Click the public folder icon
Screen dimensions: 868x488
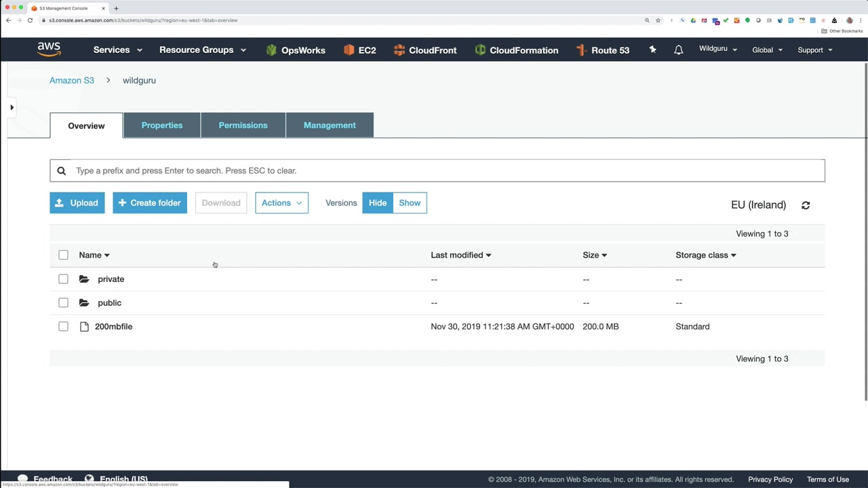coord(84,303)
